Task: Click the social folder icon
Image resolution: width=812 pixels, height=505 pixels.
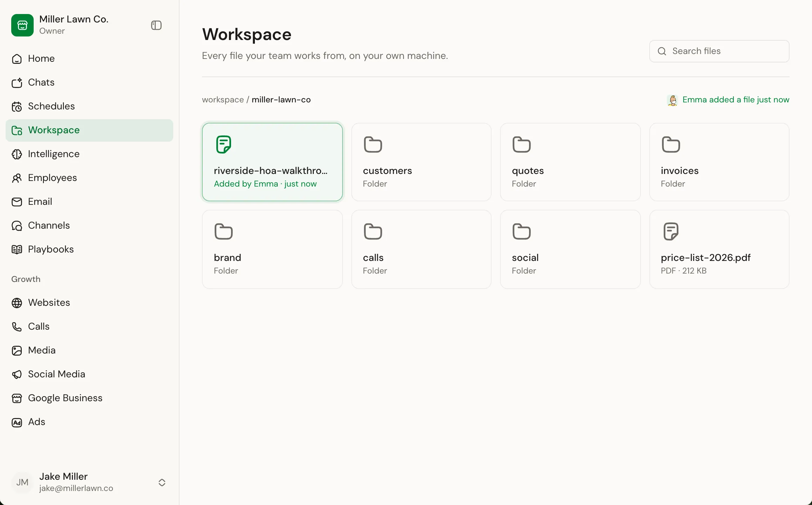Action: point(522,231)
